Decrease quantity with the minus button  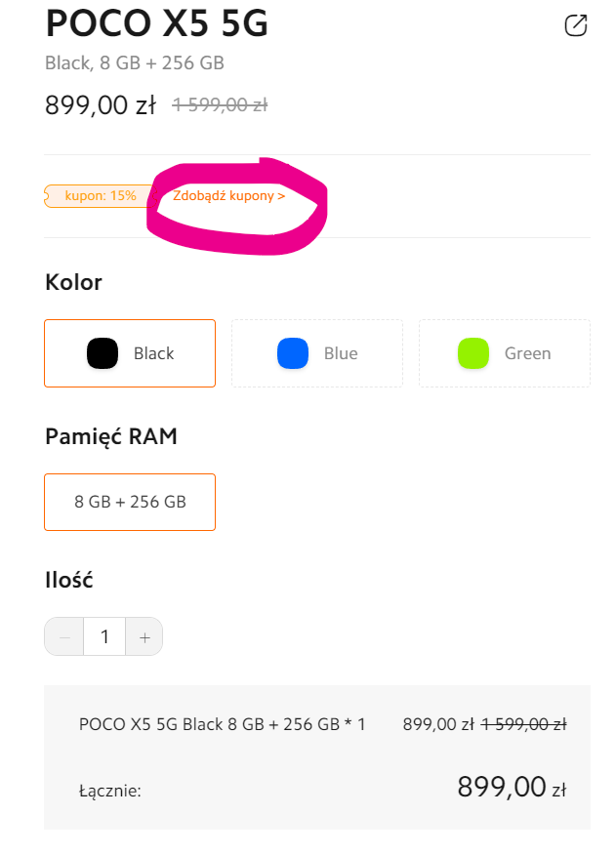64,636
